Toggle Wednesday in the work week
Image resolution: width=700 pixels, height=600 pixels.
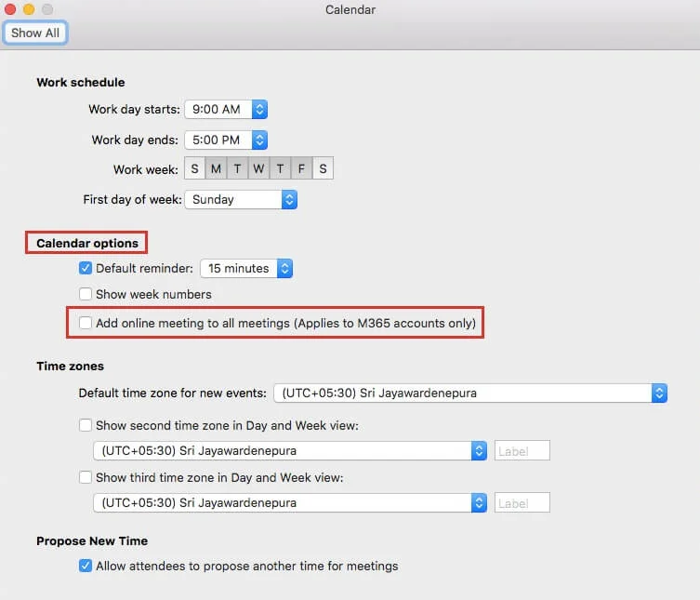pos(258,168)
